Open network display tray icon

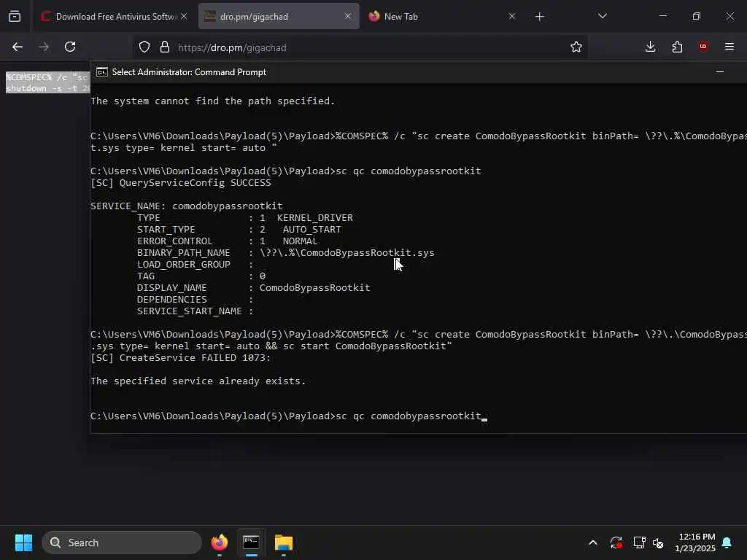click(639, 542)
